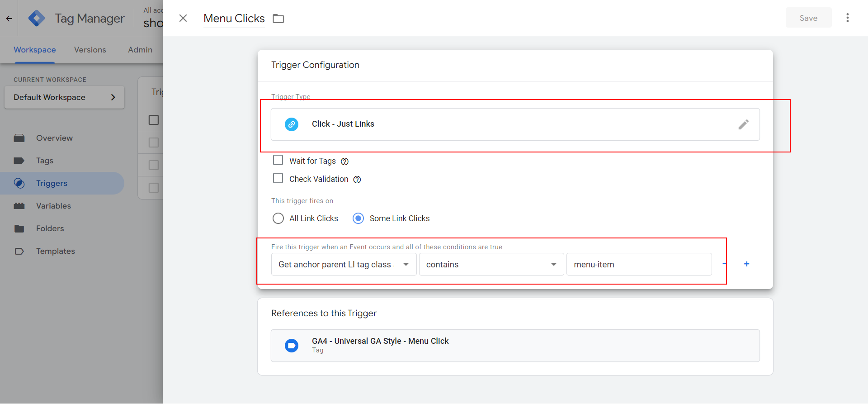Open the three-dot more options menu
The height and width of the screenshot is (404, 868).
847,18
